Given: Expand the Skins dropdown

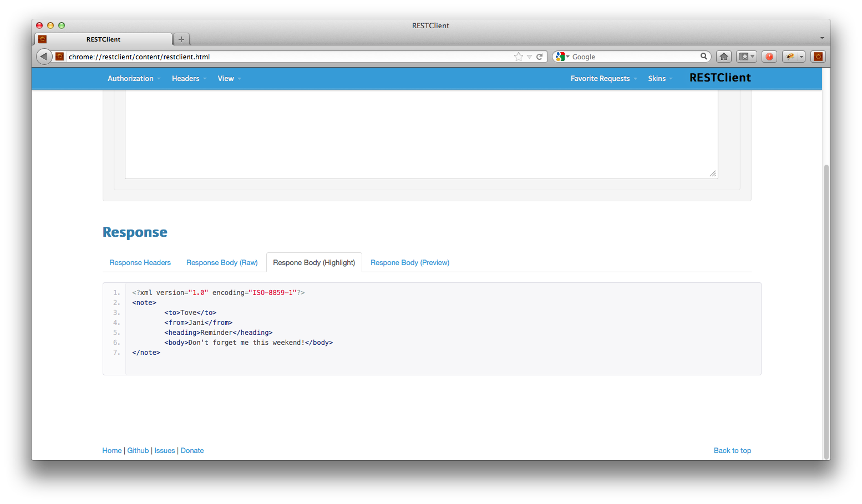Looking at the screenshot, I should pyautogui.click(x=660, y=79).
